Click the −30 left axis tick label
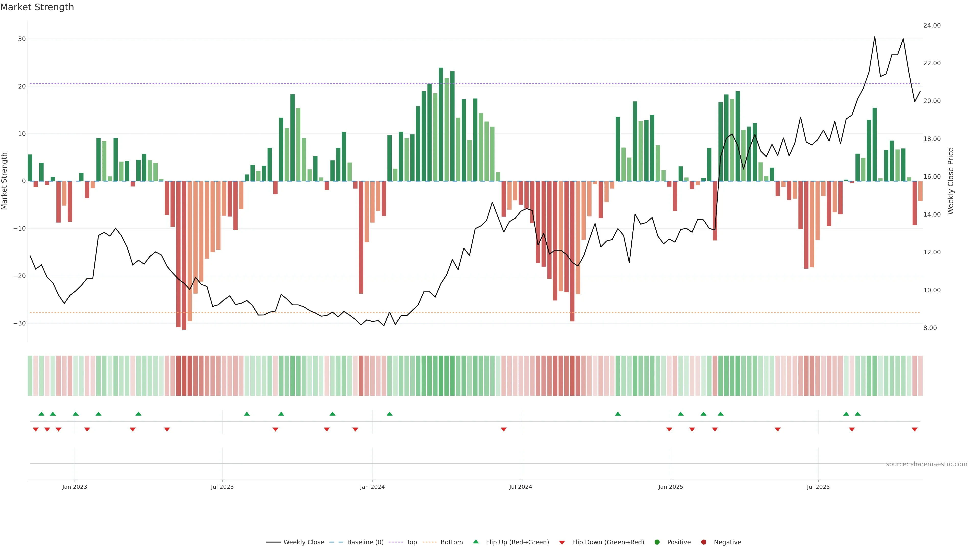 click(19, 323)
